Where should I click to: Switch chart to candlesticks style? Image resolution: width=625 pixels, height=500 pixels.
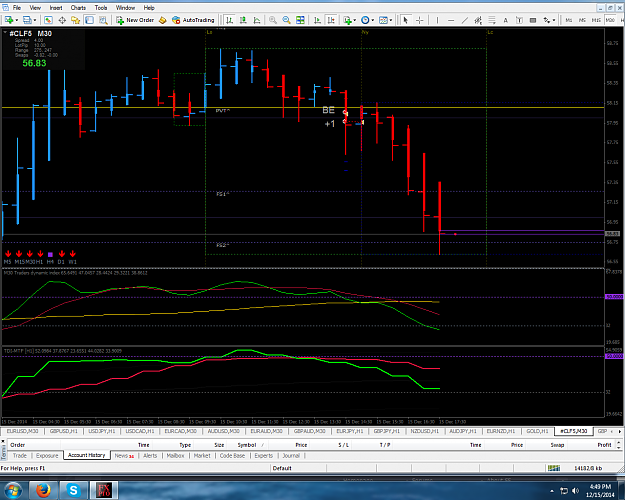pyautogui.click(x=243, y=20)
